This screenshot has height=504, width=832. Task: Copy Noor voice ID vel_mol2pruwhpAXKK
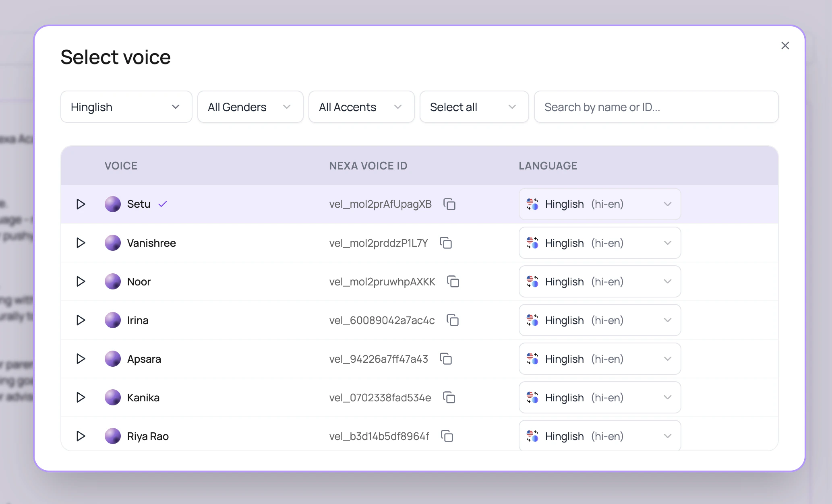pos(453,281)
